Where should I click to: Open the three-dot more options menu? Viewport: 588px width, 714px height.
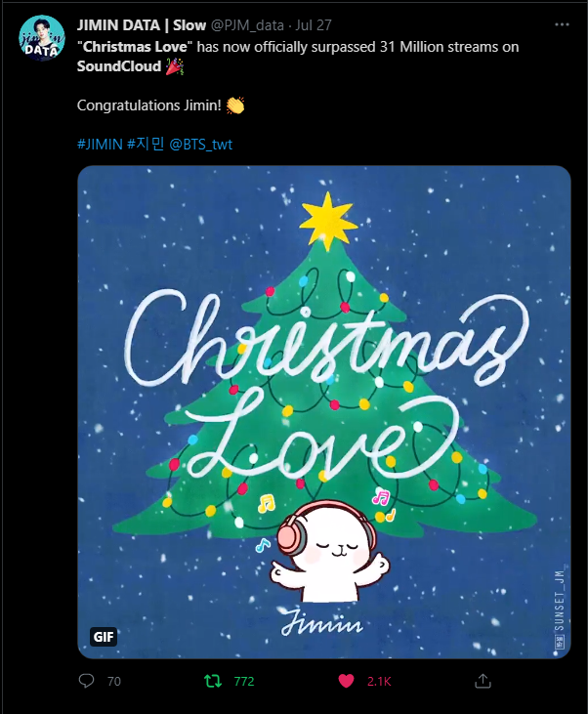point(562,24)
